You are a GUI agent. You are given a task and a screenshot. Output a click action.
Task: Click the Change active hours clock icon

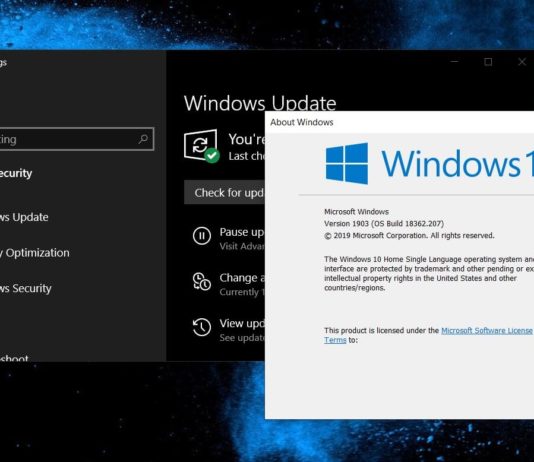point(202,281)
